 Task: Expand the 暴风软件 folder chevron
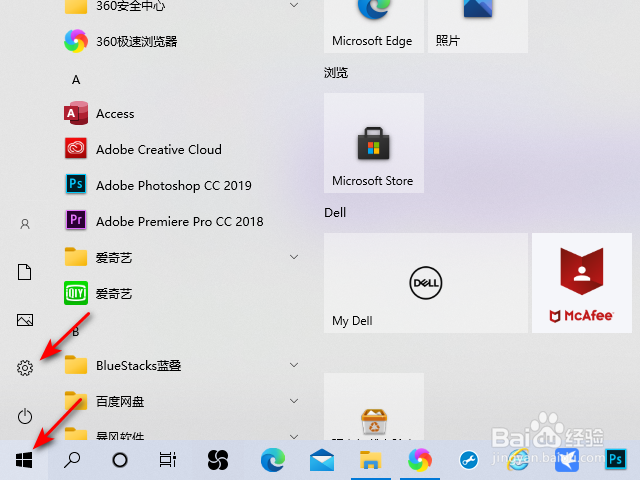tap(294, 436)
